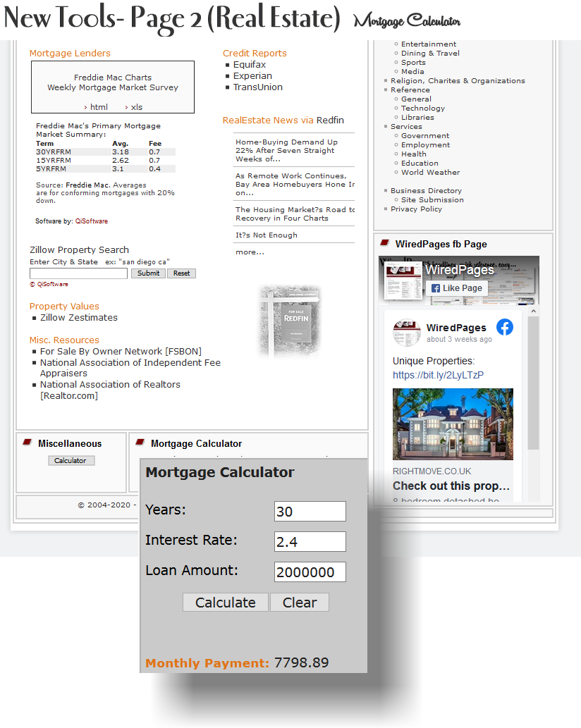581x728 pixels.
Task: Click the © QiSoftware link below search
Action: [x=49, y=284]
